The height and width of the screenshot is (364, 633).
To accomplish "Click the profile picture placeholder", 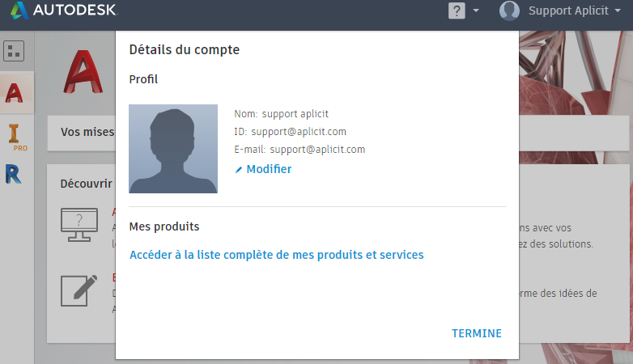I will 173,149.
